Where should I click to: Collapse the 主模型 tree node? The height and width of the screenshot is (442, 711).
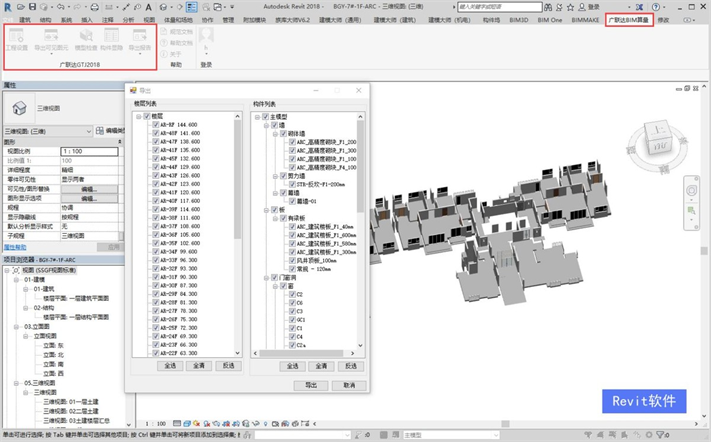[258, 117]
